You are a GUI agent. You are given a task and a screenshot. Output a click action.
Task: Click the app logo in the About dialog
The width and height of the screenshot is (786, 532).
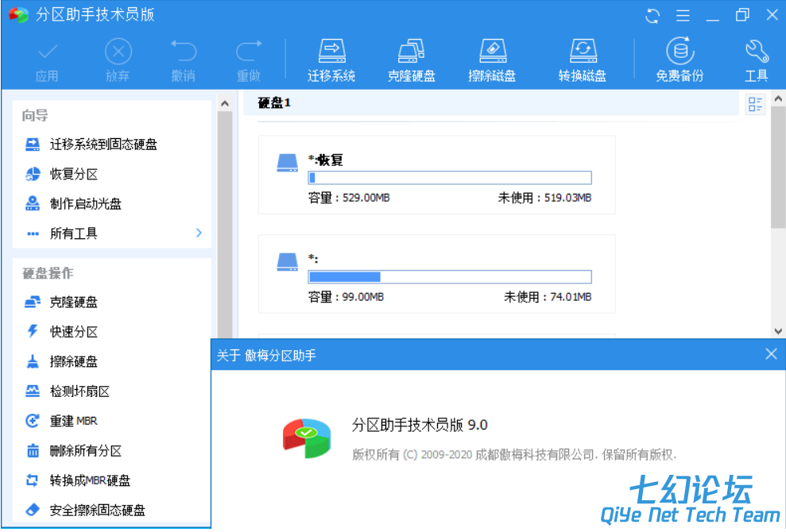pos(307,438)
